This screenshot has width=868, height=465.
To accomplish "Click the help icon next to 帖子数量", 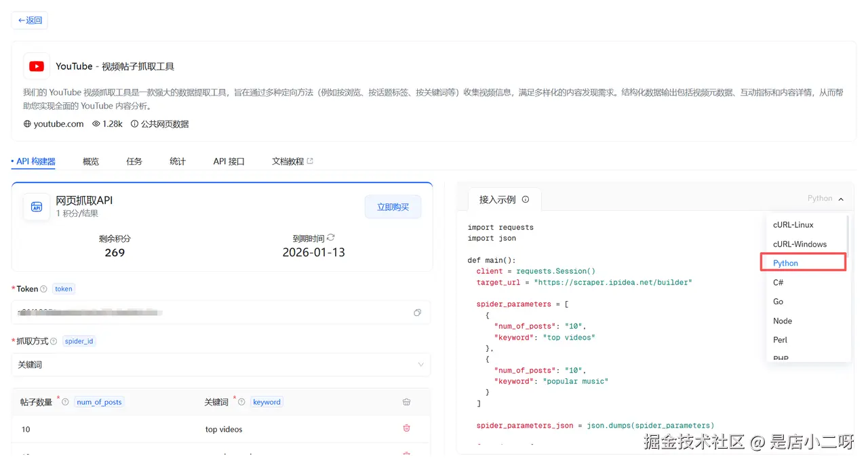I will click(x=65, y=402).
